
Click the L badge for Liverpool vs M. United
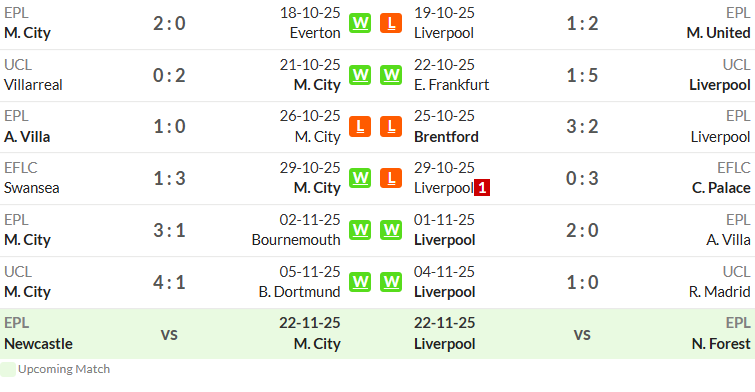(391, 23)
